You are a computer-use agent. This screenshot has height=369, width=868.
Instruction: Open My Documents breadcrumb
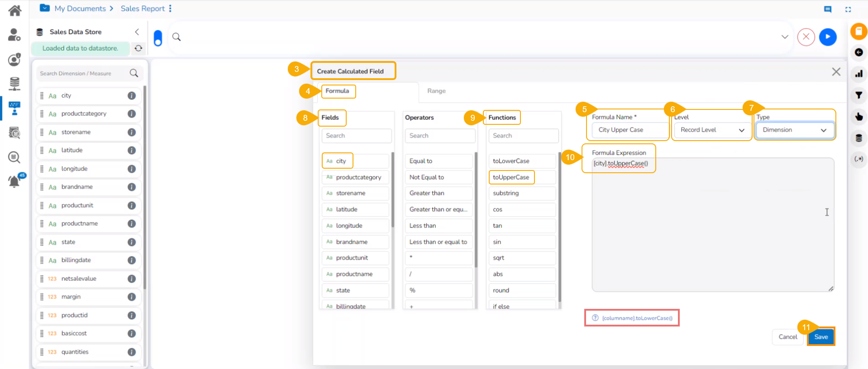tap(80, 9)
